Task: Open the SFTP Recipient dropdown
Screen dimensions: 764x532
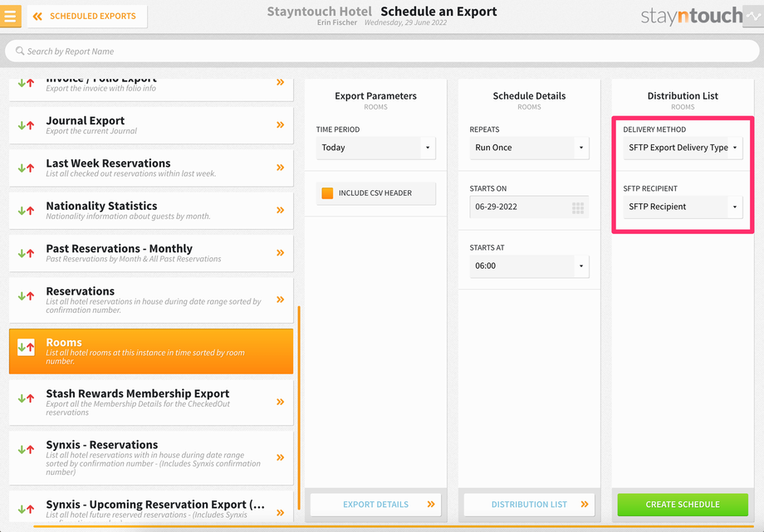Action: click(683, 207)
